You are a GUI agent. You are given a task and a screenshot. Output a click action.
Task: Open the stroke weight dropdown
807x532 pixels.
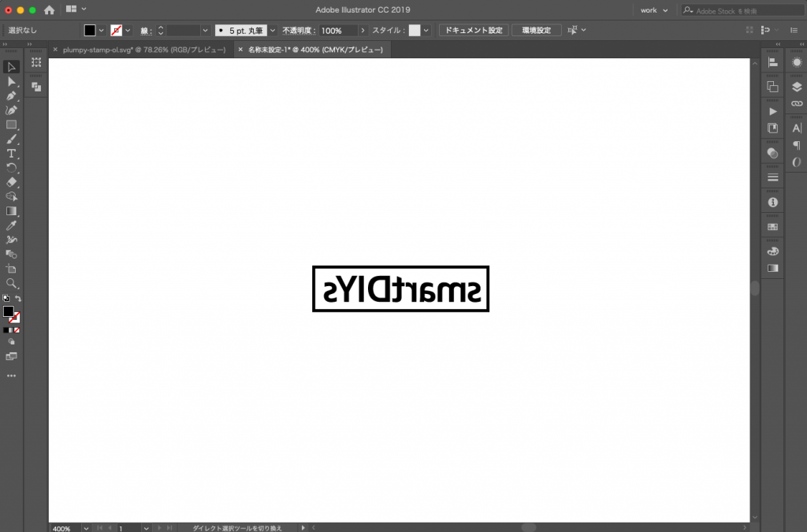point(206,31)
